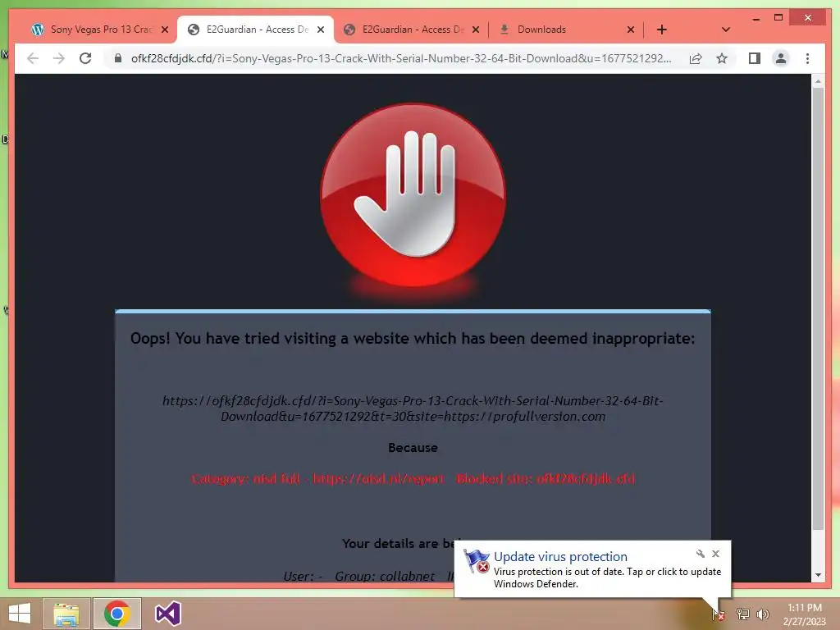Maximize the Chrome window
This screenshot has width=840, height=630.
[x=778, y=18]
